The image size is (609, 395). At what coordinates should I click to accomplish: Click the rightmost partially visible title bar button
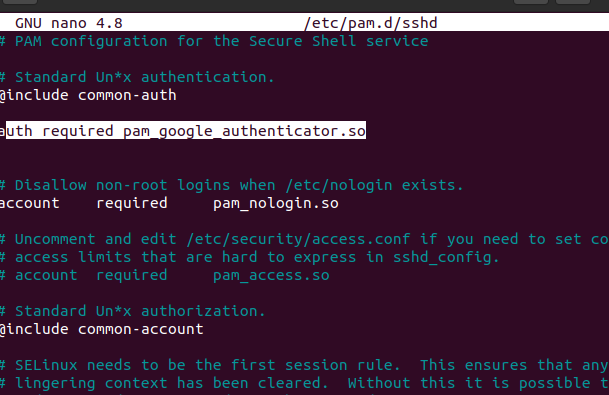573,2
